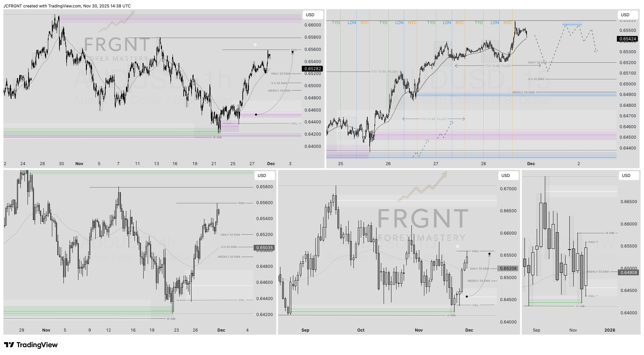
Task: Select the black 0.65282 current price tag
Action: [x=312, y=69]
